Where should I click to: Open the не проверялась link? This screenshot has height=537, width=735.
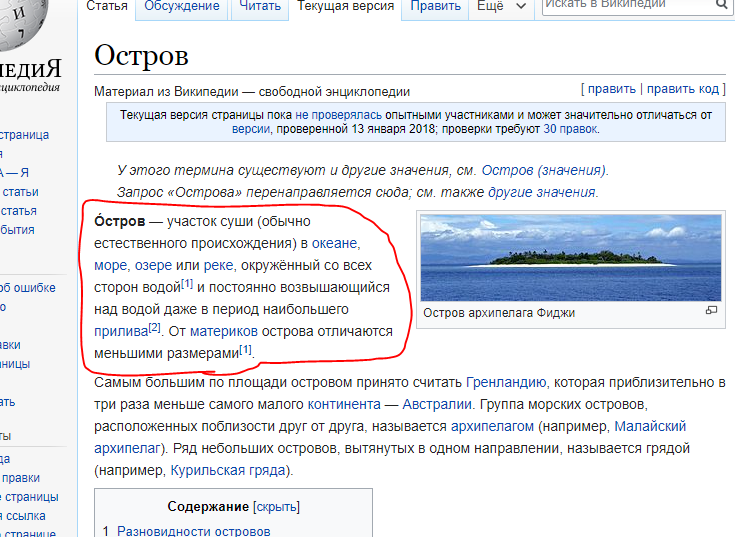[338, 115]
